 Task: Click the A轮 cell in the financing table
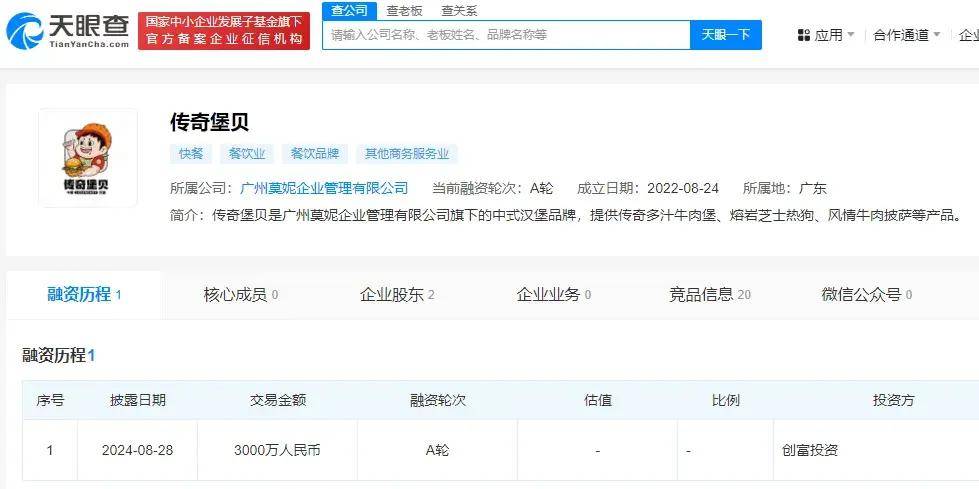click(x=437, y=450)
